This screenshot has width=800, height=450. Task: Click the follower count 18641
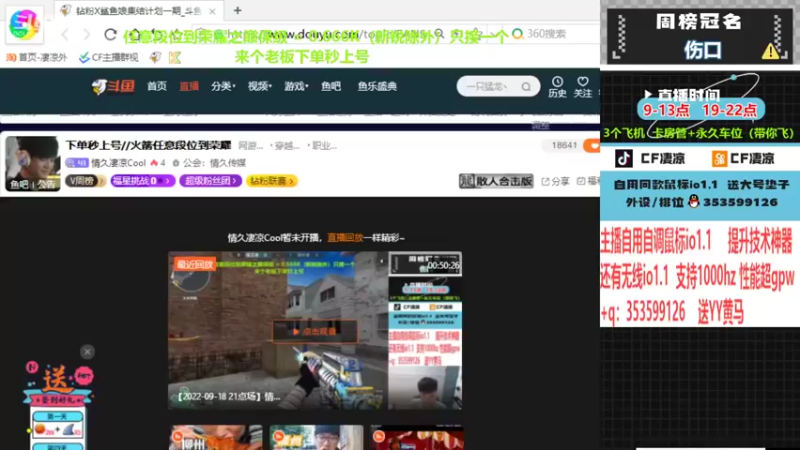point(564,145)
